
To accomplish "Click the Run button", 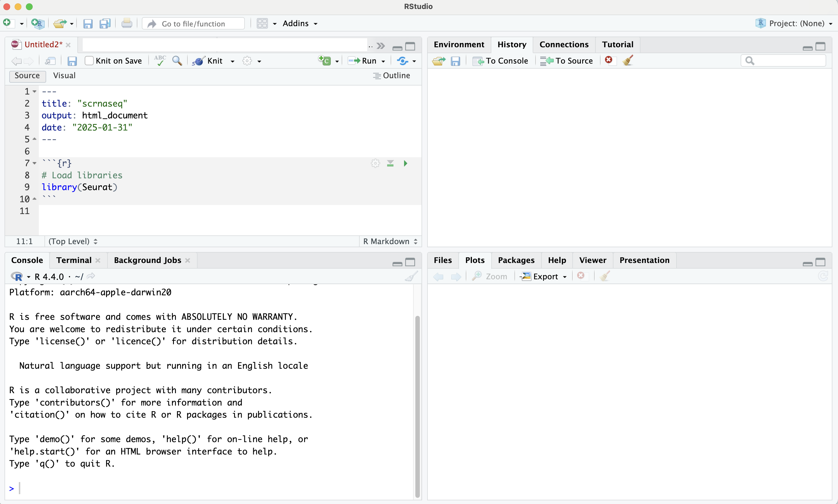I will pos(363,61).
